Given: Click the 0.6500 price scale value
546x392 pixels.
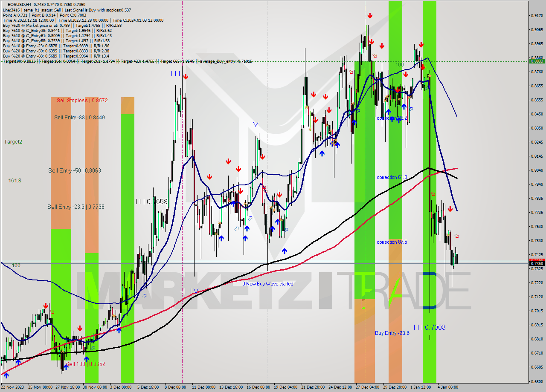Looking at the screenshot, I should tap(537, 381).
